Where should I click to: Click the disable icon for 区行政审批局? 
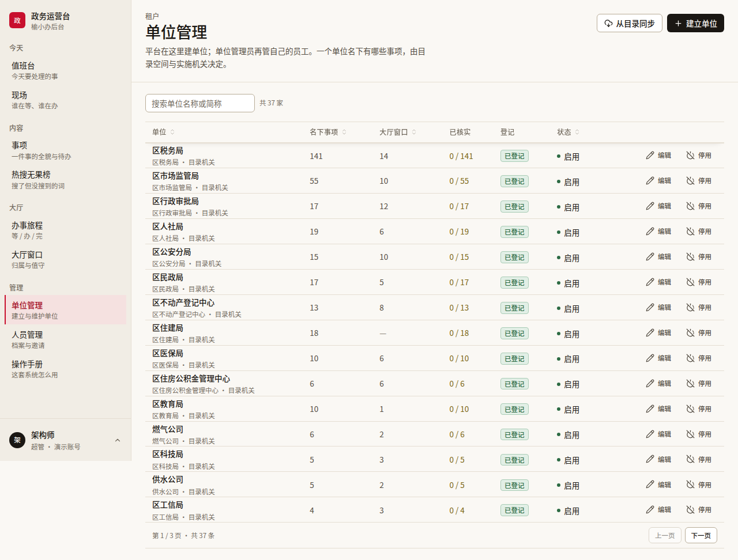(690, 206)
